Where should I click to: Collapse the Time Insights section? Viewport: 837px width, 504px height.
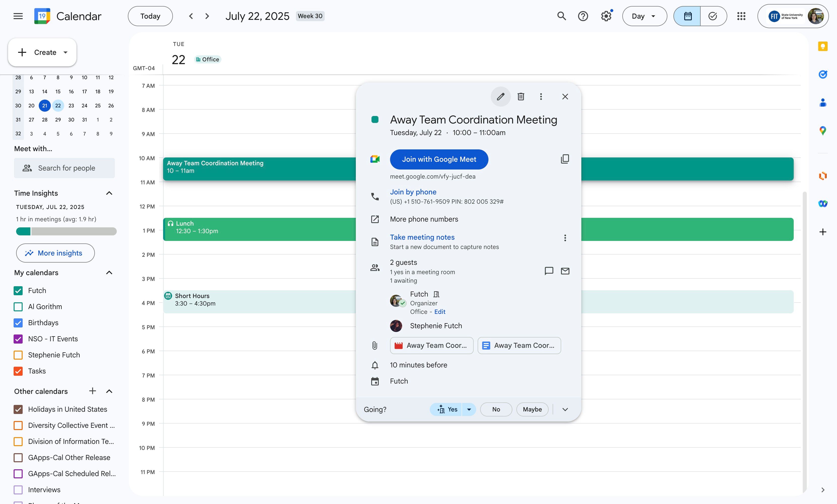click(109, 193)
